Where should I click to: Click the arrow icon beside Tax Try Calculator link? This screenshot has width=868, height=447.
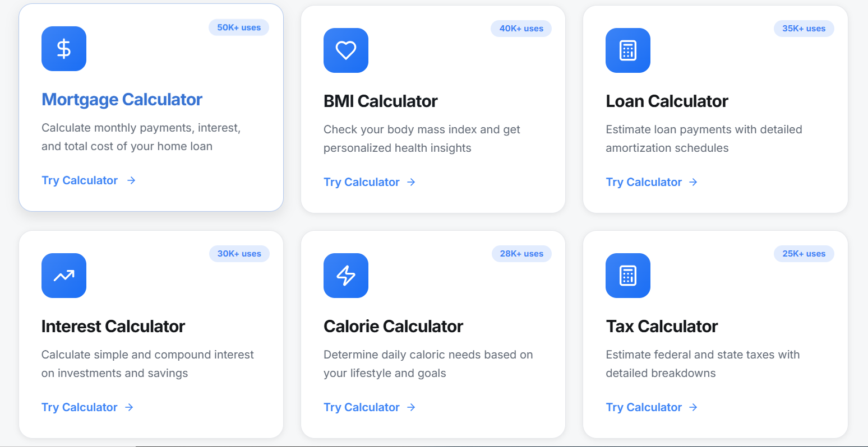(x=693, y=407)
